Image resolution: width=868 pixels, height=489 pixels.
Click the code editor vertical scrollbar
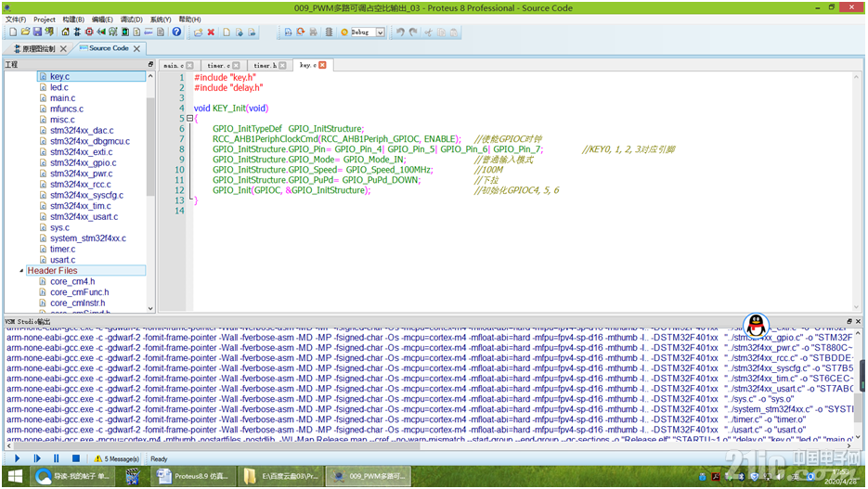pyautogui.click(x=856, y=191)
